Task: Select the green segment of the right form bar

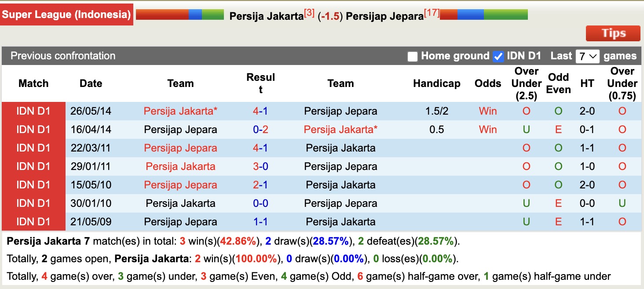Action: click(x=506, y=14)
